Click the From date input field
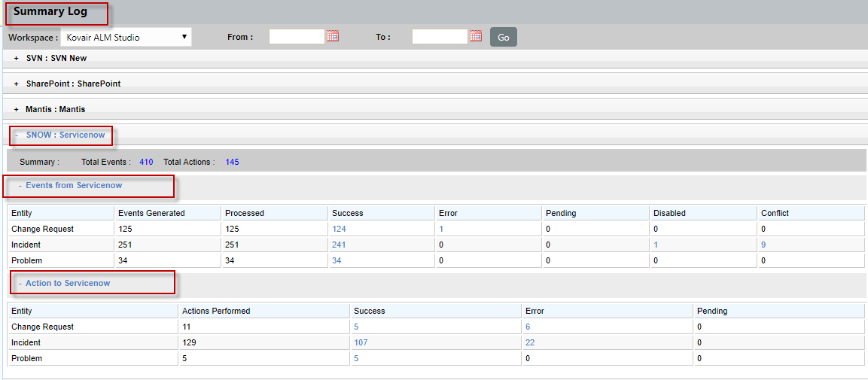This screenshot has height=380, width=868. tap(297, 37)
